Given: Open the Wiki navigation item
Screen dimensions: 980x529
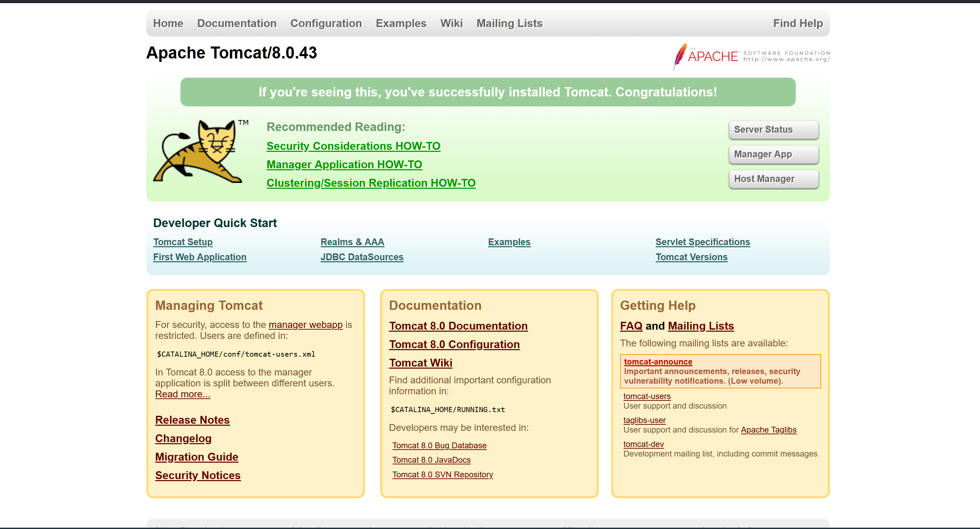Looking at the screenshot, I should [x=451, y=23].
